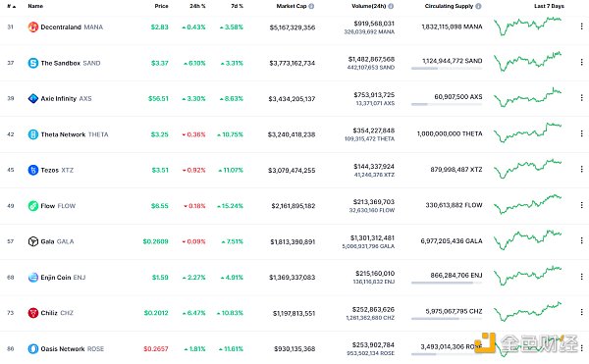
Task: Click the Chiliz CHZ red logo icon
Action: (x=33, y=313)
